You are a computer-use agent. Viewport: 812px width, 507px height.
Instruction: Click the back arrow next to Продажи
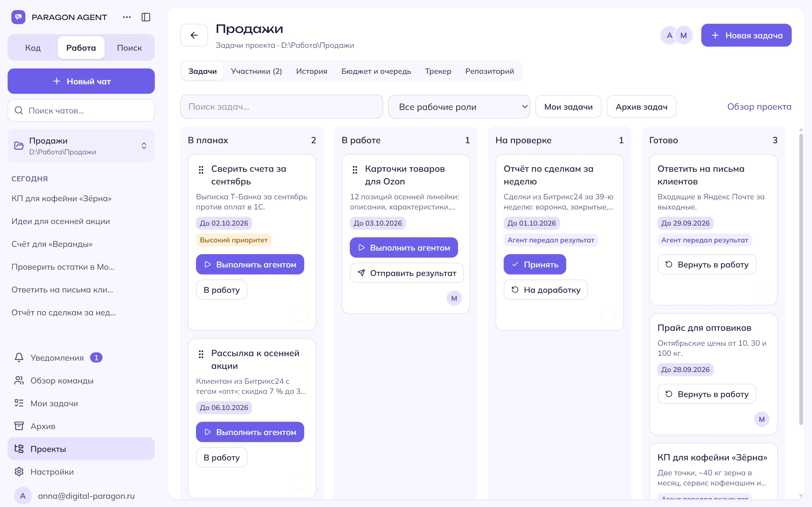coord(194,35)
